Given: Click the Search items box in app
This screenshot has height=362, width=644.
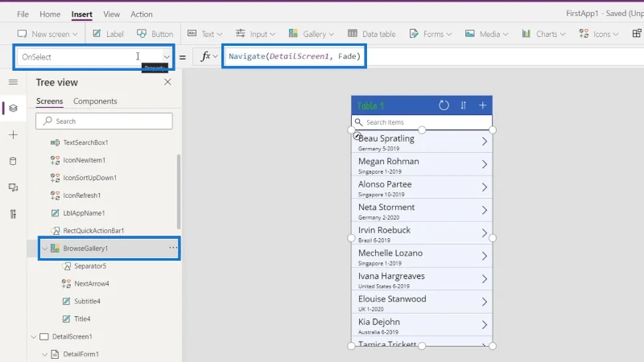Looking at the screenshot, I should [422, 122].
